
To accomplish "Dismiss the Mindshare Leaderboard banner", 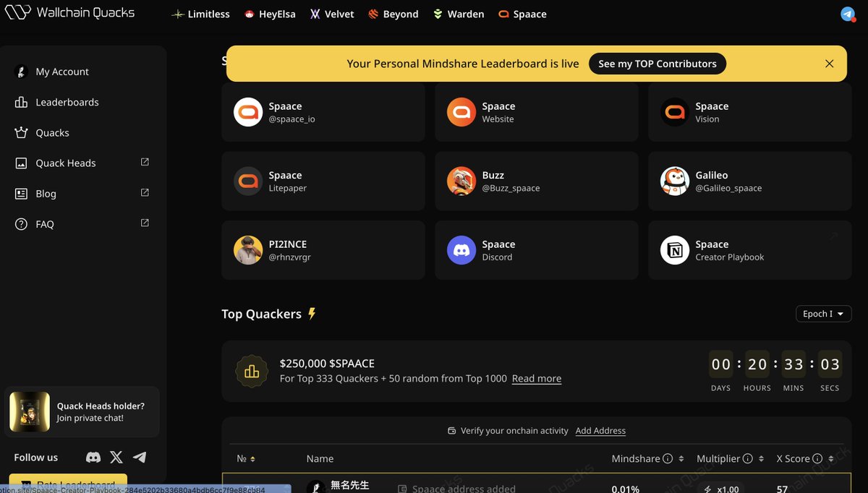I will pyautogui.click(x=830, y=64).
